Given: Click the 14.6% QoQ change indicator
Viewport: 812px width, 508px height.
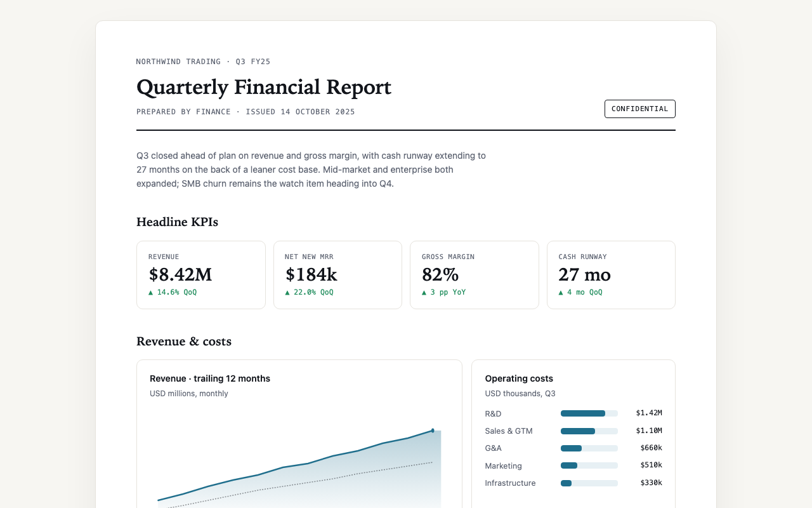Looking at the screenshot, I should 173,292.
